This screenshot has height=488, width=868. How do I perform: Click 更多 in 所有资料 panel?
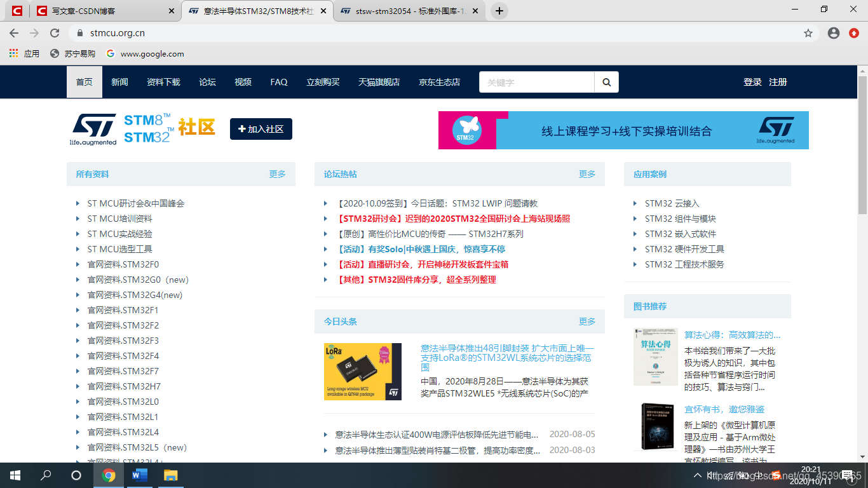coord(277,174)
